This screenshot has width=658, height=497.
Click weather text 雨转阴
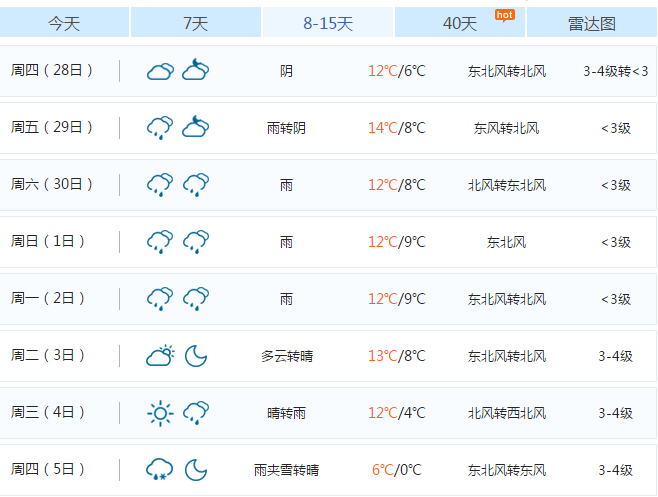click(x=287, y=128)
